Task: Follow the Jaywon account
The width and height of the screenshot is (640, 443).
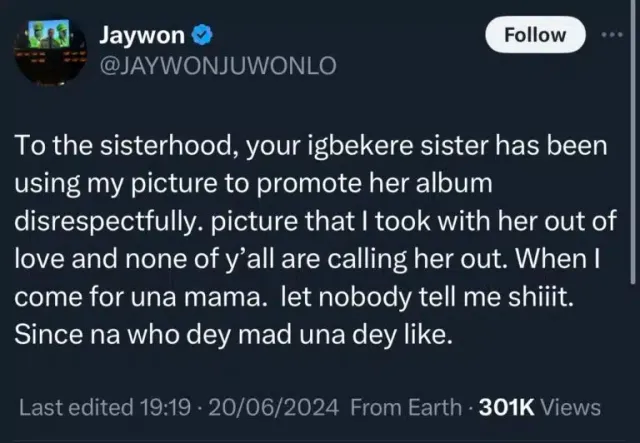Action: [535, 35]
